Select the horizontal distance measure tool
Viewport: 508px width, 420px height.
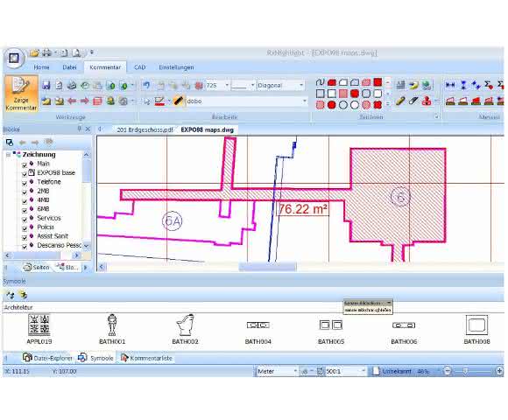click(x=450, y=85)
